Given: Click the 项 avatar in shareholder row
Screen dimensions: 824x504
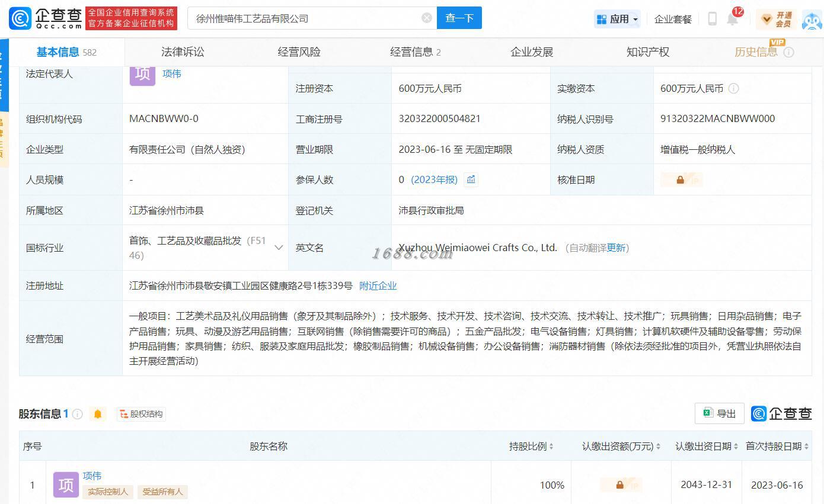Looking at the screenshot, I should pyautogui.click(x=66, y=484).
